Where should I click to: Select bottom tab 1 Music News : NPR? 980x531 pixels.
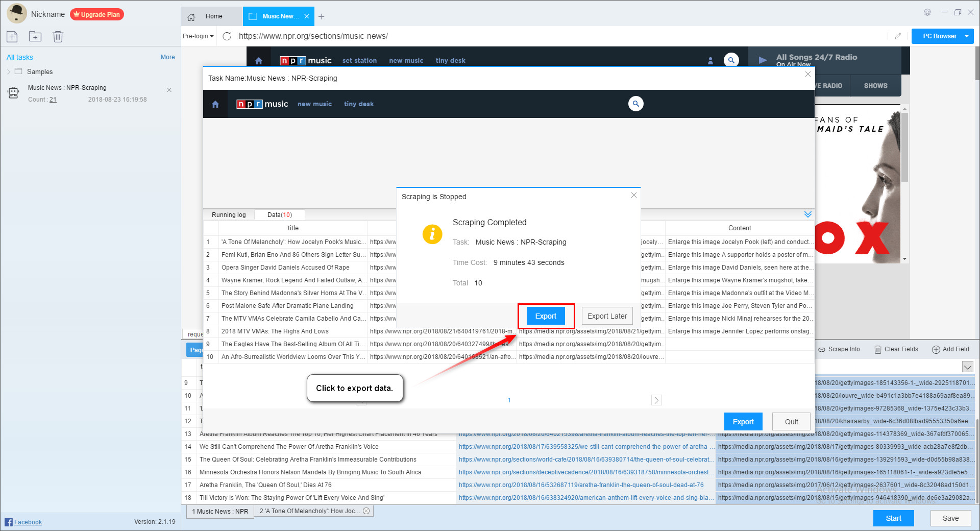220,511
